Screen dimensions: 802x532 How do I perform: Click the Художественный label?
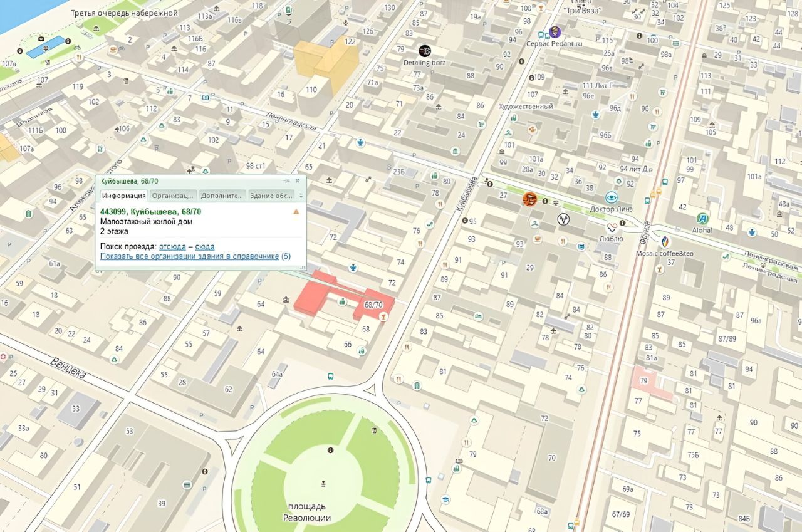click(x=526, y=107)
